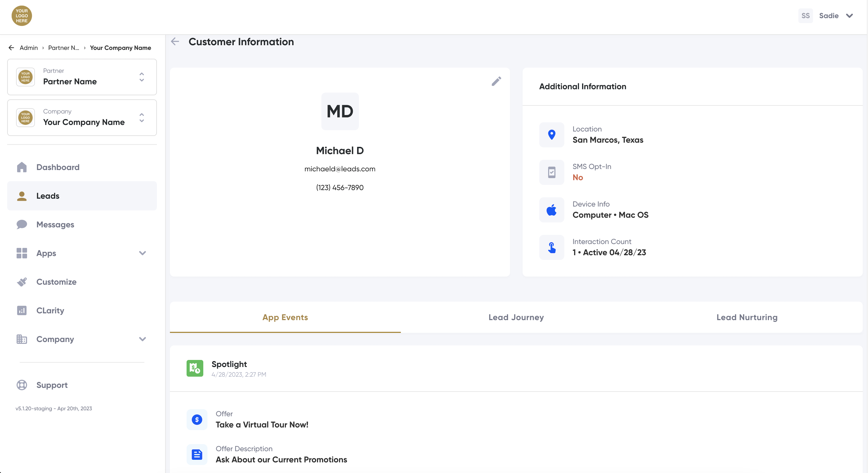The width and height of the screenshot is (868, 473).
Task: Click the Offer dollar sign icon
Action: [197, 419]
